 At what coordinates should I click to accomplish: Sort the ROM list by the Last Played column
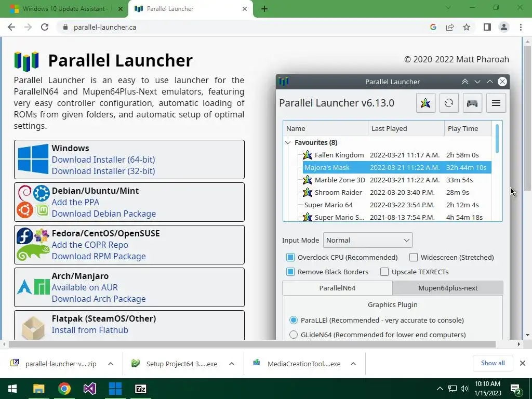[406, 129]
